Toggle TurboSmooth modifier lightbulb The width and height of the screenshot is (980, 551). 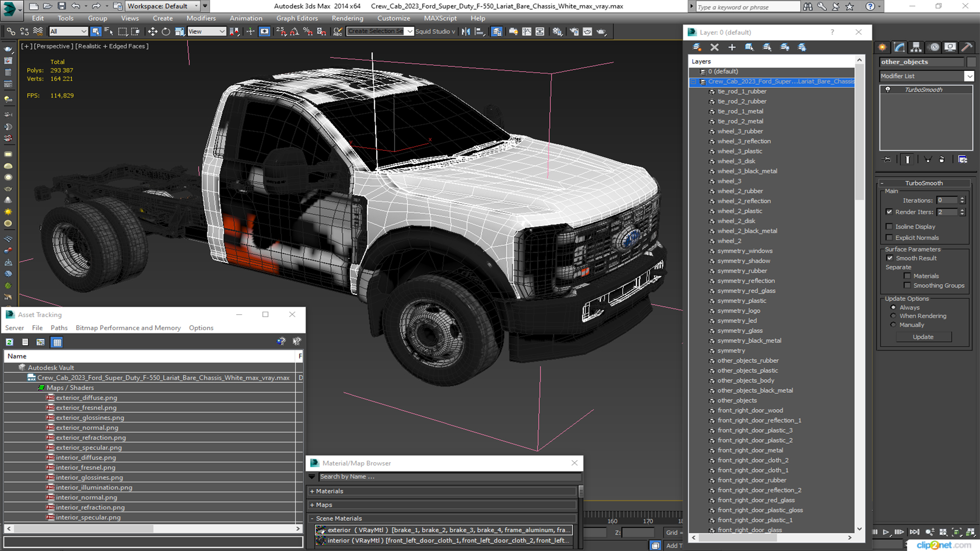click(x=888, y=90)
